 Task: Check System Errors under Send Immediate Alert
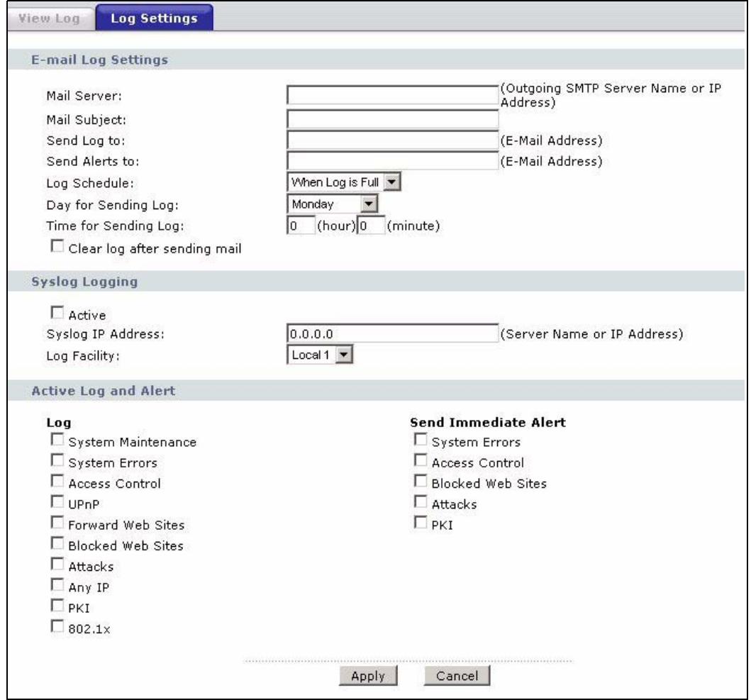click(x=421, y=440)
